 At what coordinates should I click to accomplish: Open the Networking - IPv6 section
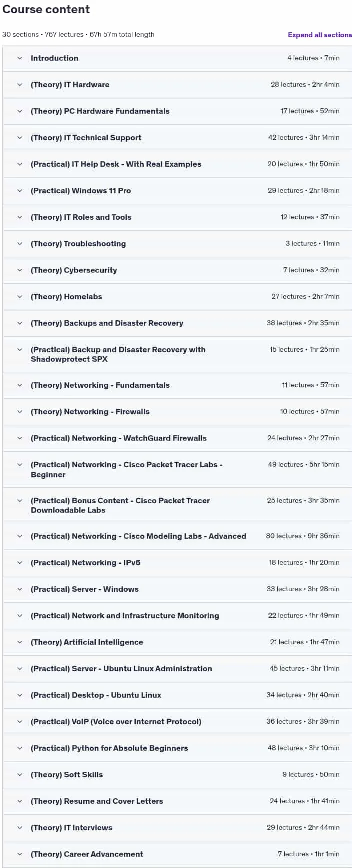coord(85,563)
